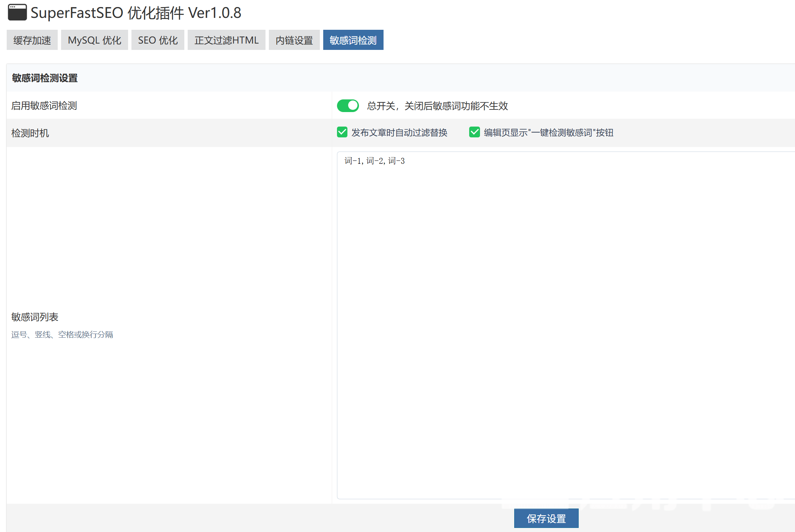Click the 启用敏感词检测 row label
795x532 pixels.
(x=44, y=106)
